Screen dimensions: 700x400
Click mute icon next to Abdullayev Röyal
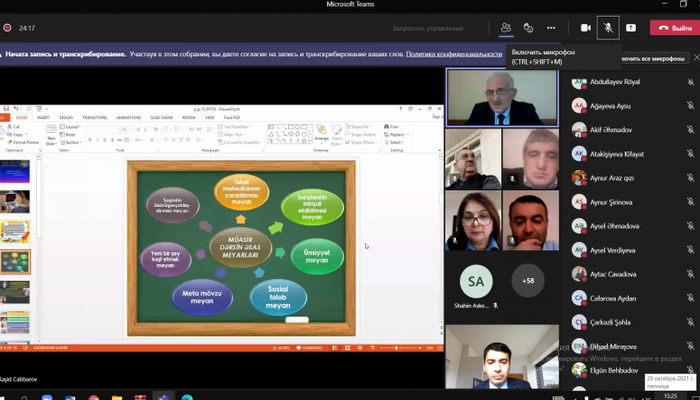(690, 83)
